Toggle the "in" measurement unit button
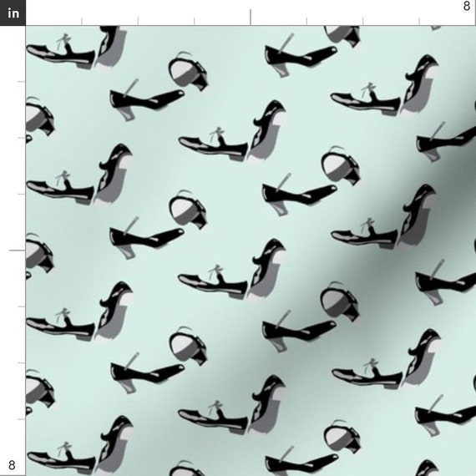The image size is (476, 476). point(13,13)
